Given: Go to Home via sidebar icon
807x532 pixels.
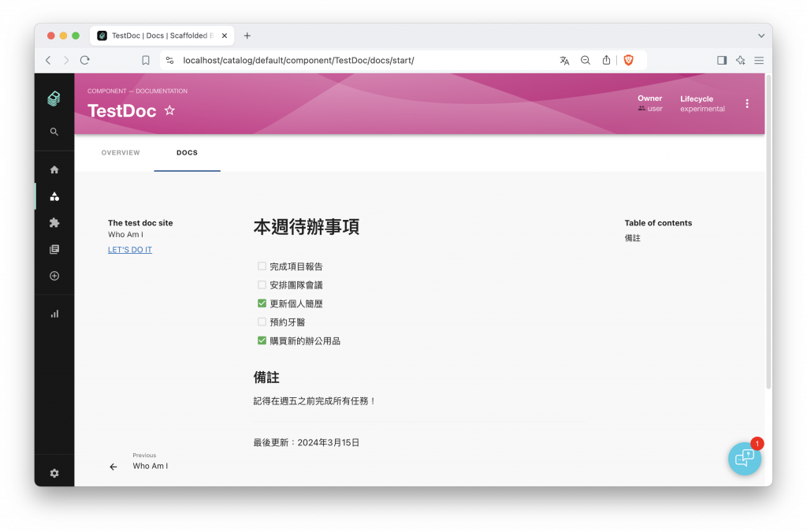Looking at the screenshot, I should [x=54, y=169].
